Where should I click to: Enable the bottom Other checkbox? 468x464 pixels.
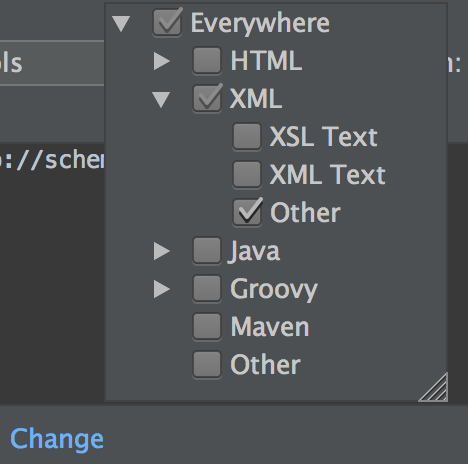(x=207, y=365)
